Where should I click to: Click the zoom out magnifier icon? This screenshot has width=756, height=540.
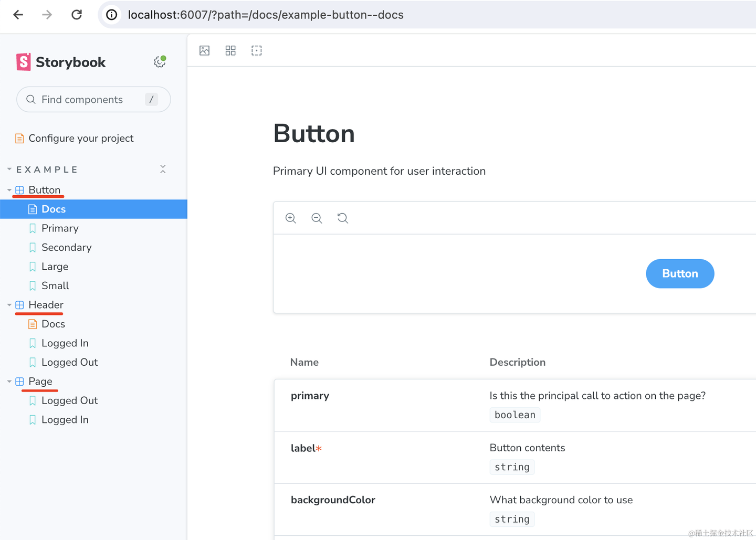coord(317,218)
